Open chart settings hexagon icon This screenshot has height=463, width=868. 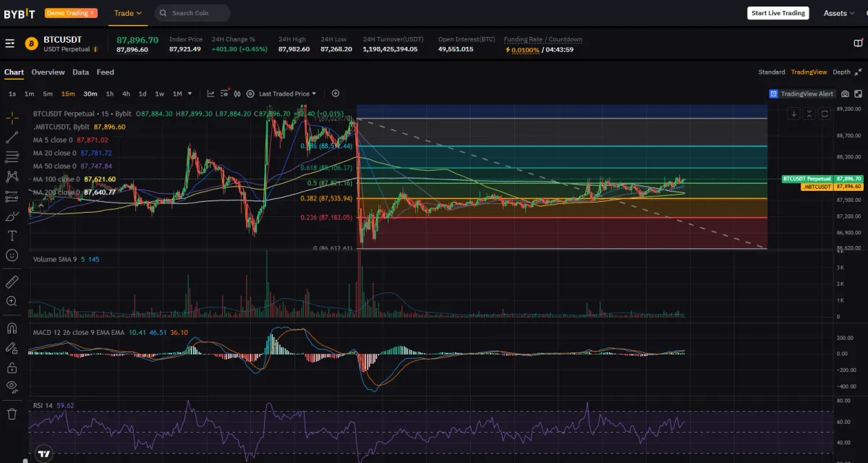tap(250, 93)
